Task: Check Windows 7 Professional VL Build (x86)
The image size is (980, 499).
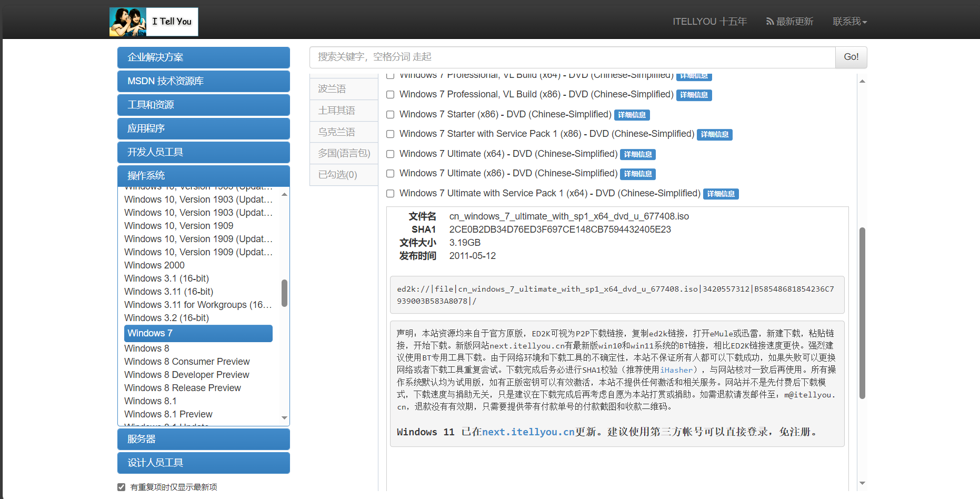Action: tap(391, 95)
